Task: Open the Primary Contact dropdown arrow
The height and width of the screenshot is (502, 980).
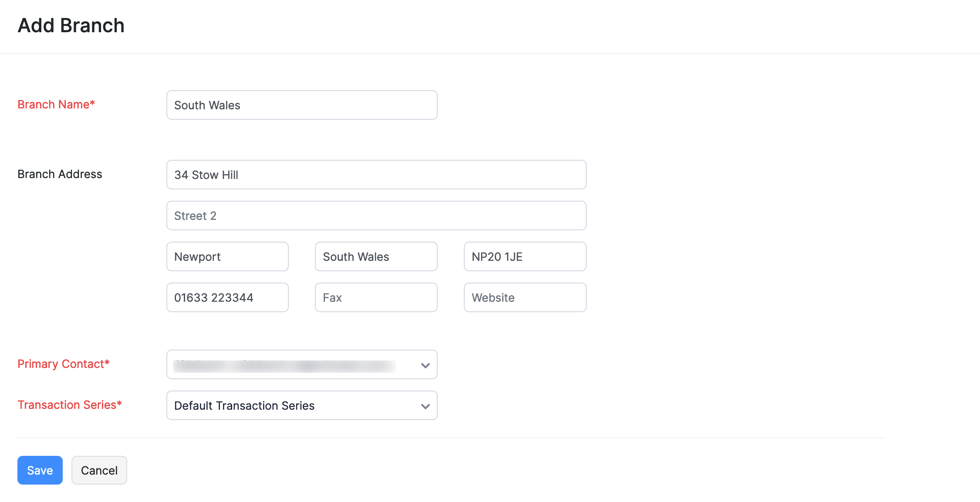Action: pos(425,365)
